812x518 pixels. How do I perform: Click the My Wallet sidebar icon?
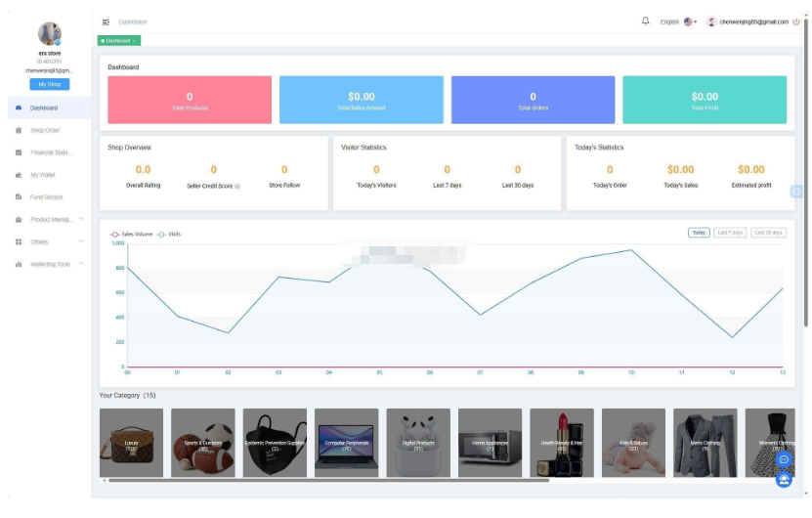pos(19,175)
